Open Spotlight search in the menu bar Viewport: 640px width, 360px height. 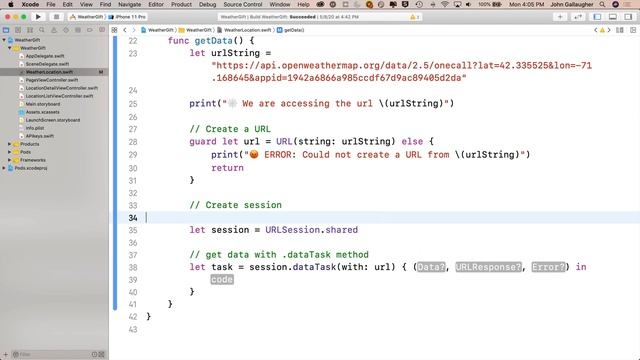[x=602, y=4]
